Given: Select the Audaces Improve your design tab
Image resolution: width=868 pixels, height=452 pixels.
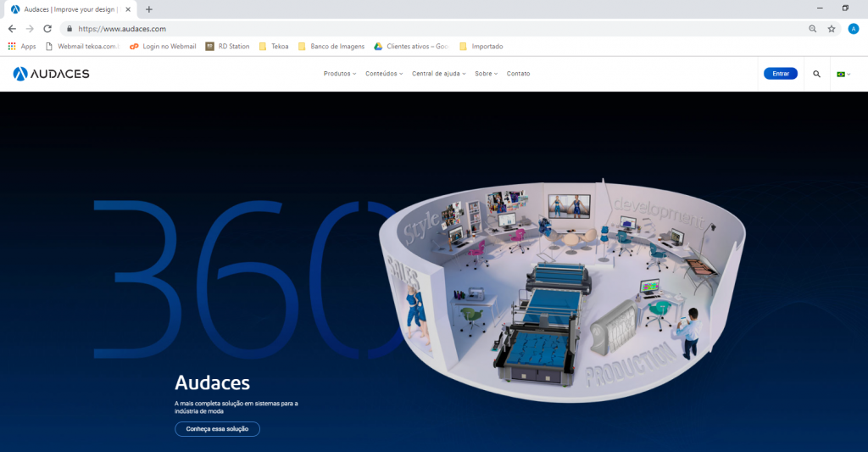Looking at the screenshot, I should coord(70,9).
